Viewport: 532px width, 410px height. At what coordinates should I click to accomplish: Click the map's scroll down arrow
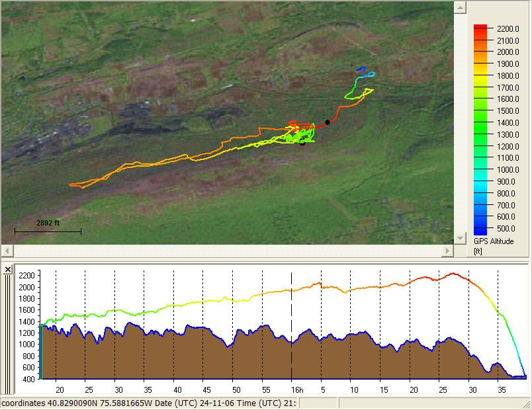tap(459, 238)
